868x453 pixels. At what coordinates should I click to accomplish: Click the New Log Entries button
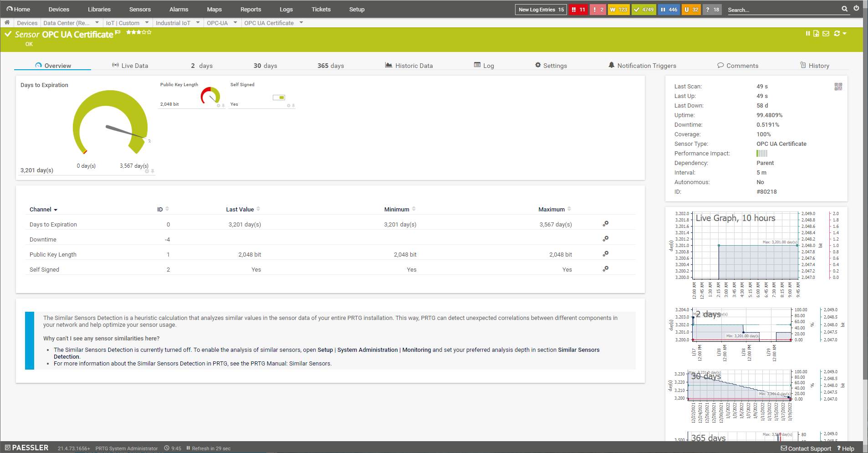tap(541, 10)
